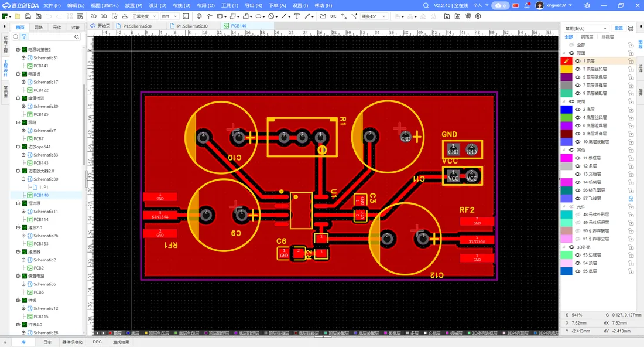The height and width of the screenshot is (347, 644).
Task: Run the DRC check from toolbar
Action: point(333,16)
